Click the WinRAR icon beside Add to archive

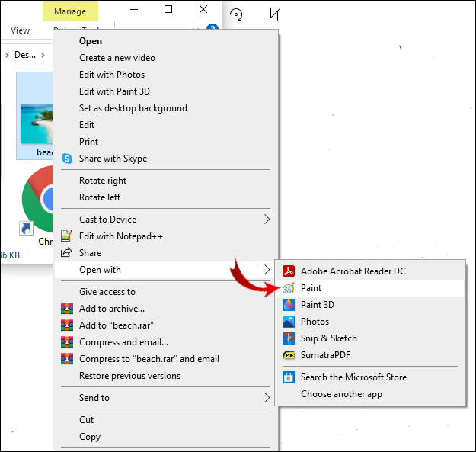[67, 308]
